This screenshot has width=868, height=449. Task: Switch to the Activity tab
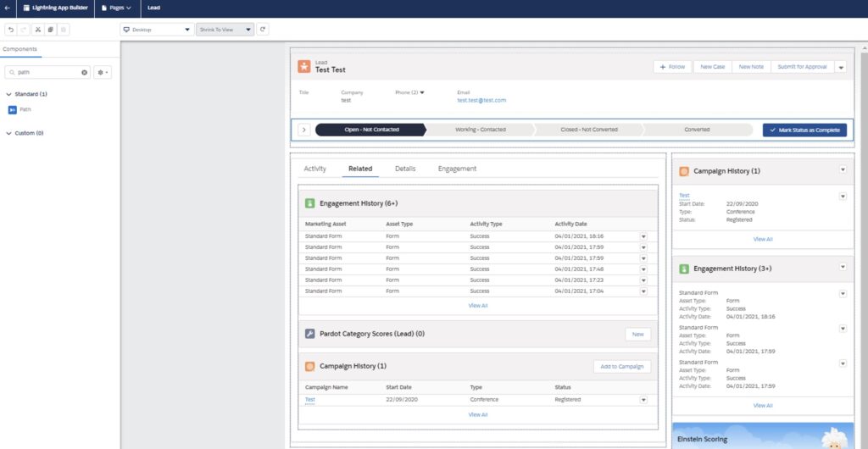click(x=315, y=169)
